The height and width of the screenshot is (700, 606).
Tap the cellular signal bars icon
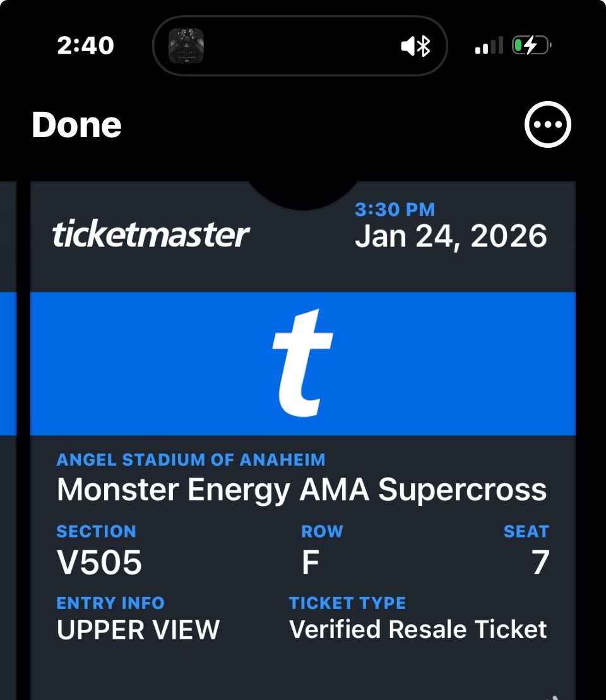[489, 45]
